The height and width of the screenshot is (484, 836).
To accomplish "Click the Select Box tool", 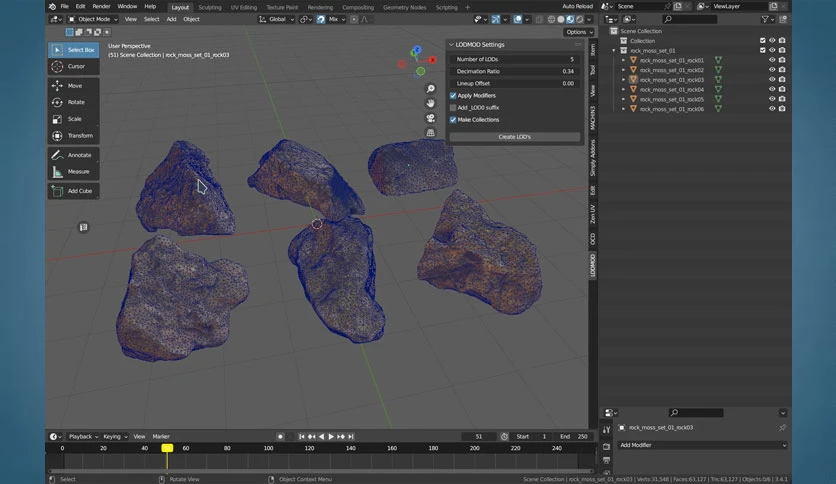I will [x=74, y=50].
